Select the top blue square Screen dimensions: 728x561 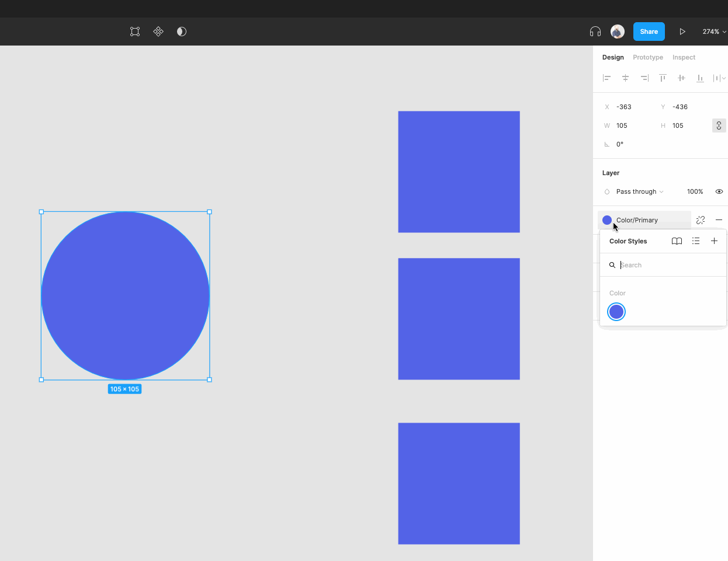[x=459, y=172]
